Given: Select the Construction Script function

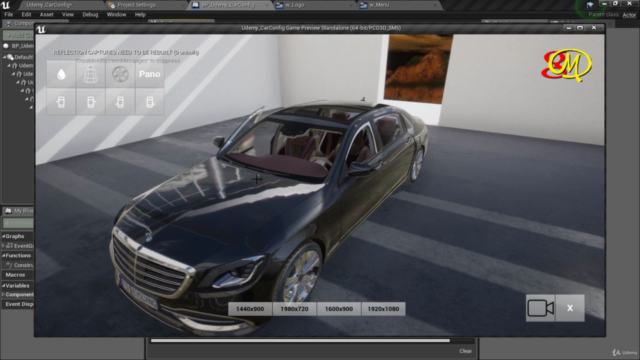Looking at the screenshot, I should click(20, 265).
